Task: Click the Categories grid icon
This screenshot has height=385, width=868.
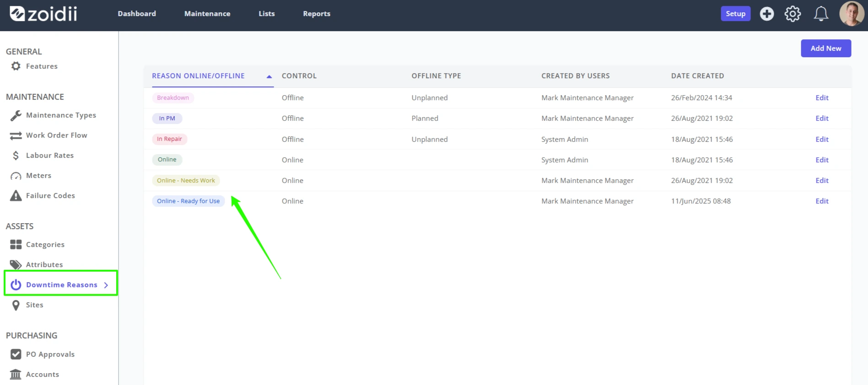Action: point(16,245)
